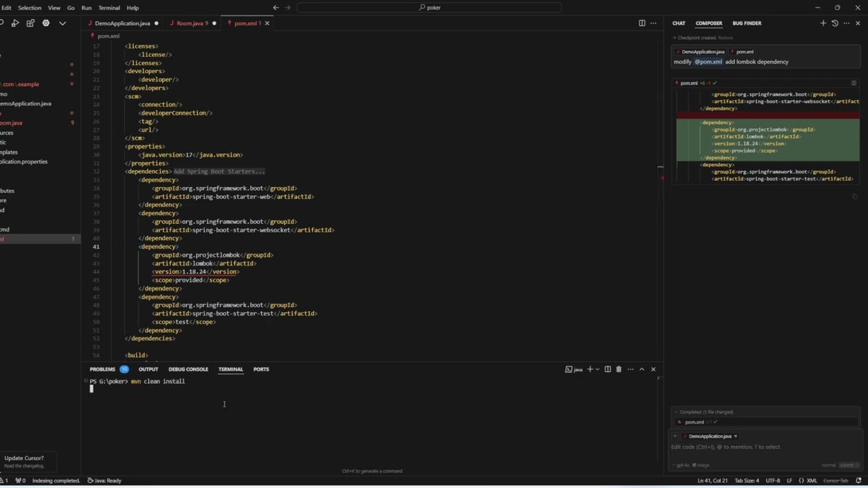Open the Help menu
868x488 pixels.
(x=133, y=7)
